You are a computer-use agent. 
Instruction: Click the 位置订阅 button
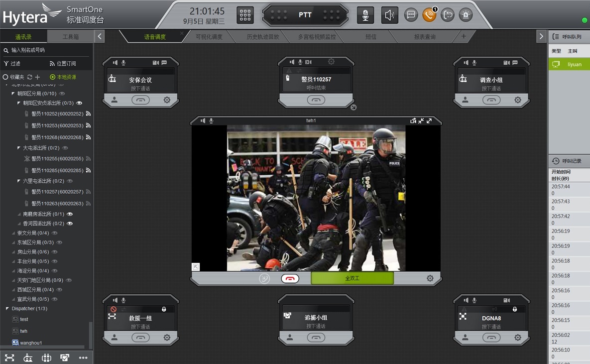[x=63, y=63]
